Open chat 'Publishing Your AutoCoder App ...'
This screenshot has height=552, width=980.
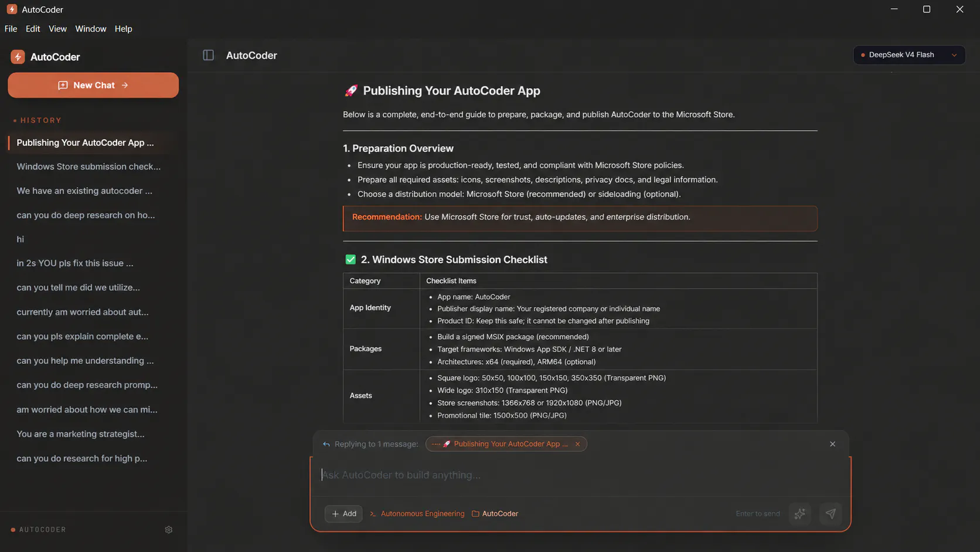tap(93, 143)
